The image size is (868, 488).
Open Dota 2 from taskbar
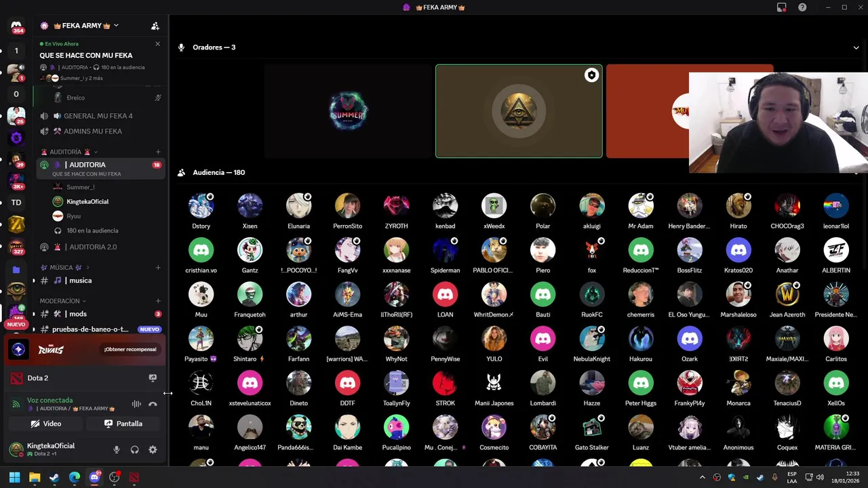point(134,477)
